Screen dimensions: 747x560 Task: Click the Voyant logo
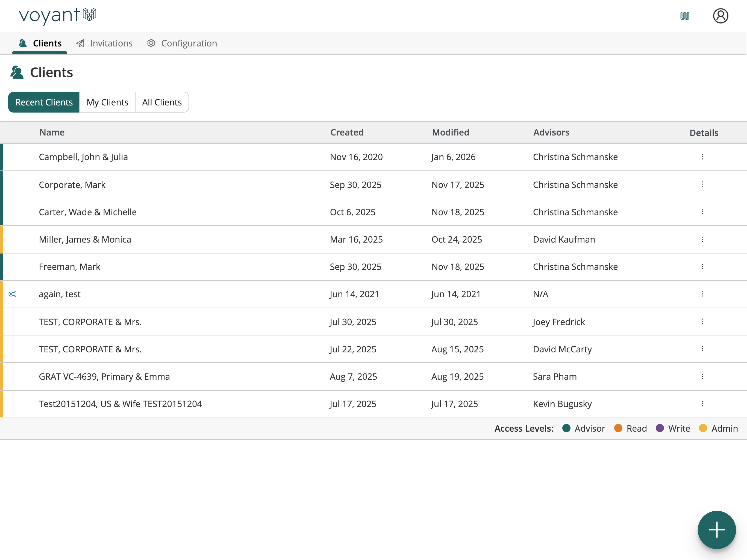coord(57,16)
